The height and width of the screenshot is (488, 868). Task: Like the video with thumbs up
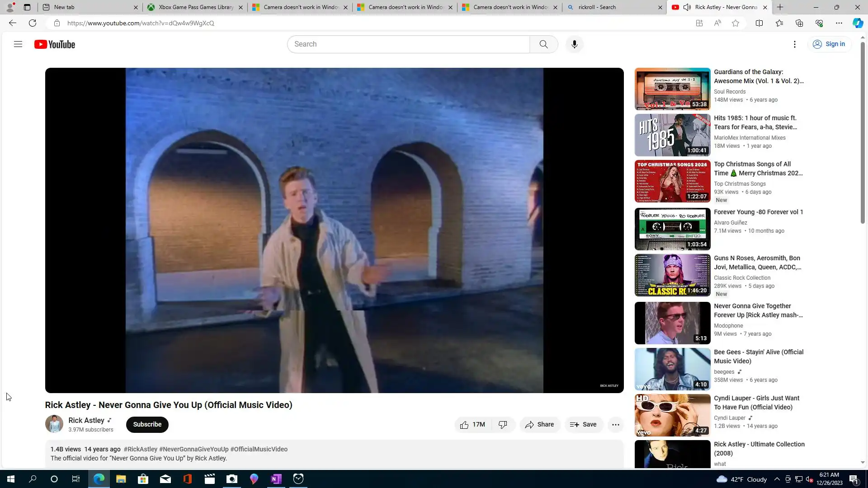point(472,425)
